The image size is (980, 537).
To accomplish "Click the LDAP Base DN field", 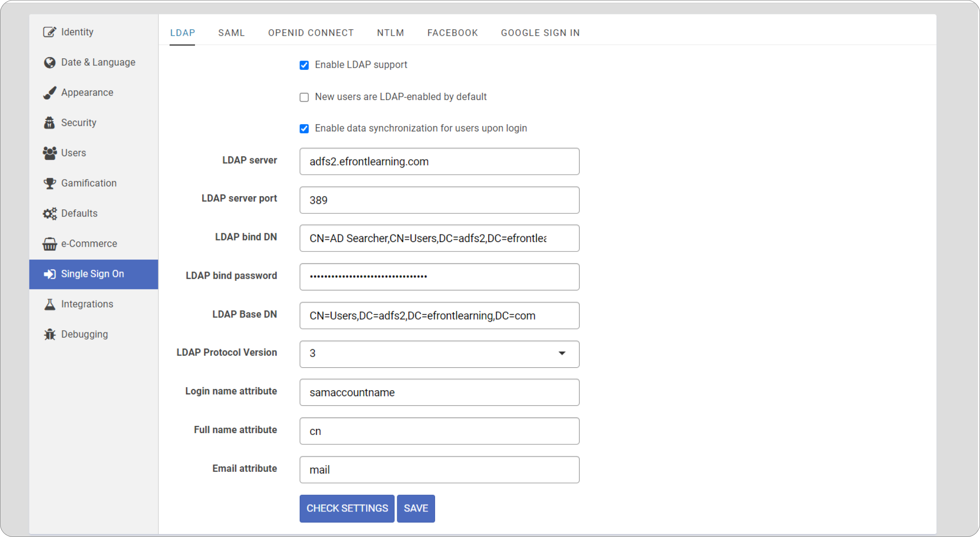I will [439, 315].
